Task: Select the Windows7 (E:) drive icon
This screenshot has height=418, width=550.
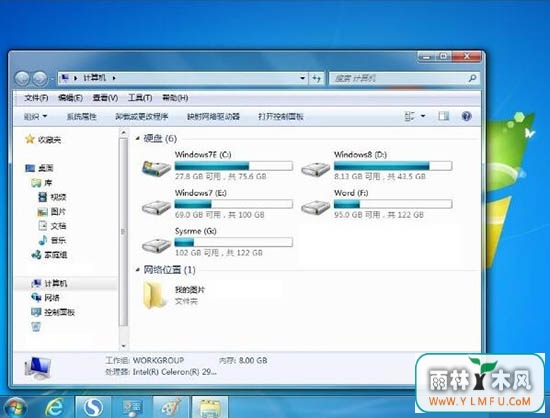Action: (156, 207)
